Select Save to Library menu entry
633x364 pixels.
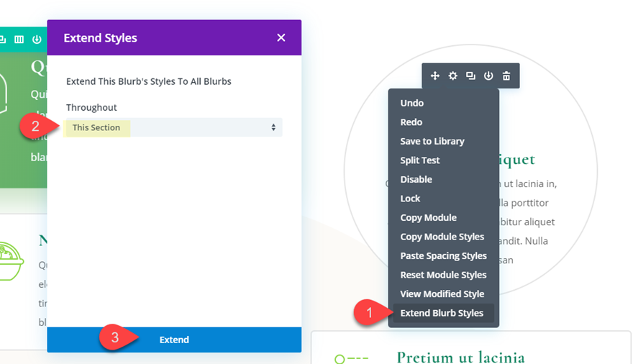pyautogui.click(x=432, y=141)
